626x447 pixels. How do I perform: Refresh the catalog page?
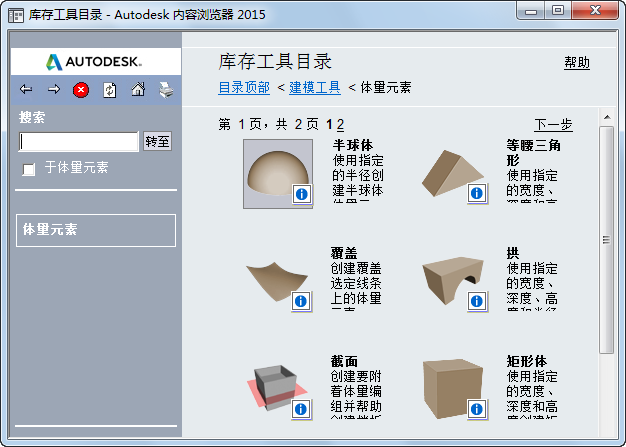coord(110,90)
